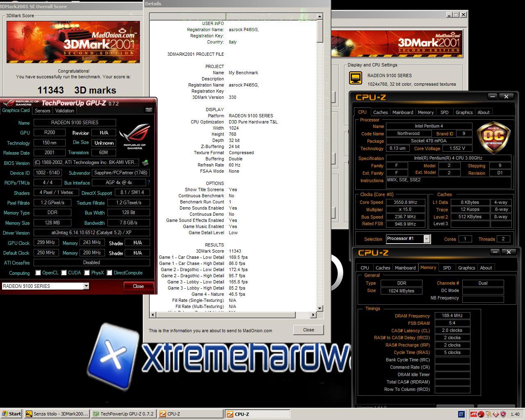Enable the OpenCL checkbox
This screenshot has height=420, width=525.
click(38, 273)
